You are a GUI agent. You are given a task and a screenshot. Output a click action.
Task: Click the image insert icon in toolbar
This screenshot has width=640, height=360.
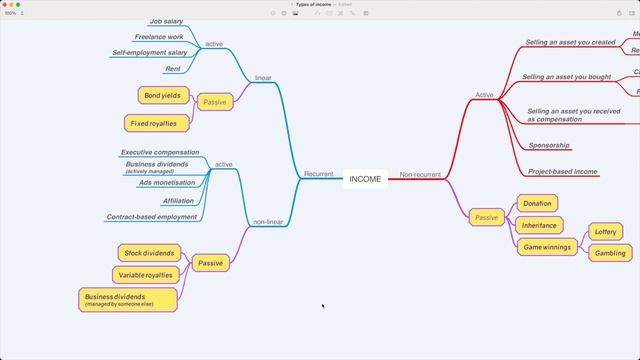[x=296, y=13]
